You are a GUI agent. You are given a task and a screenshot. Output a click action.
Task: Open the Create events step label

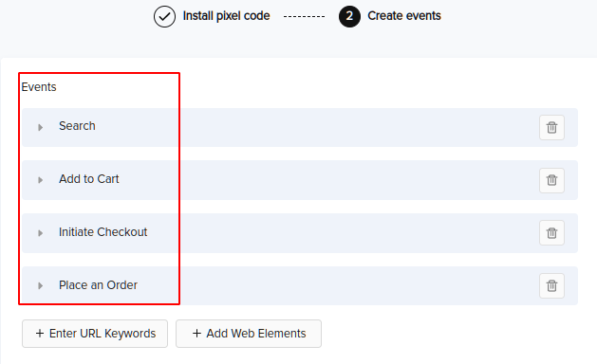404,16
